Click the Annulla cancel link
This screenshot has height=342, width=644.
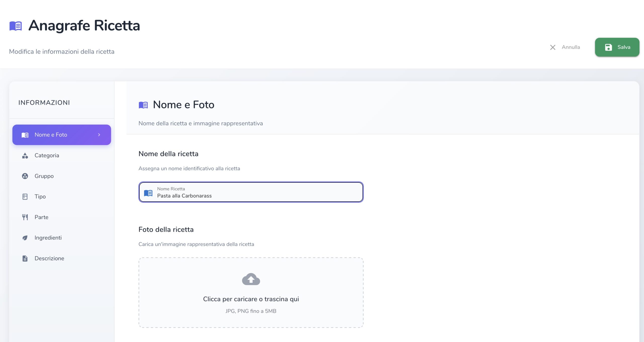point(571,47)
